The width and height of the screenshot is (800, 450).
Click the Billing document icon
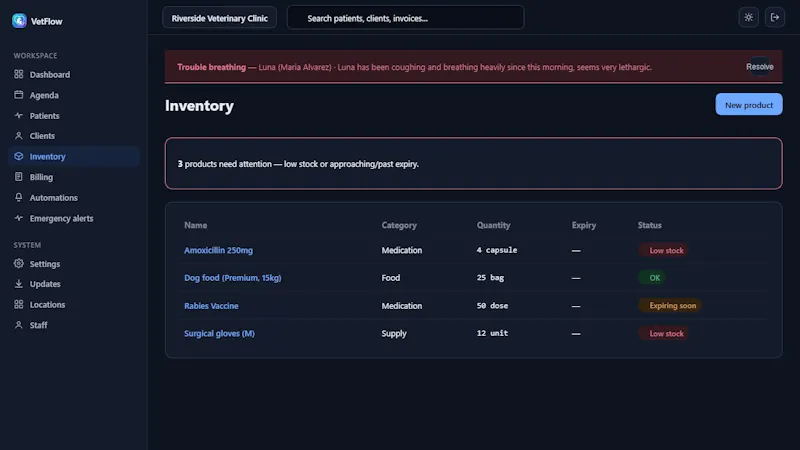(19, 177)
